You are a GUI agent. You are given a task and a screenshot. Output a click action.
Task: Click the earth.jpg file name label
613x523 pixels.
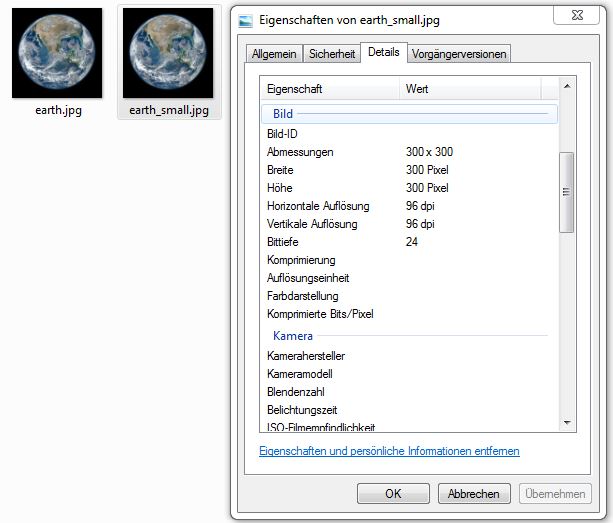58,110
